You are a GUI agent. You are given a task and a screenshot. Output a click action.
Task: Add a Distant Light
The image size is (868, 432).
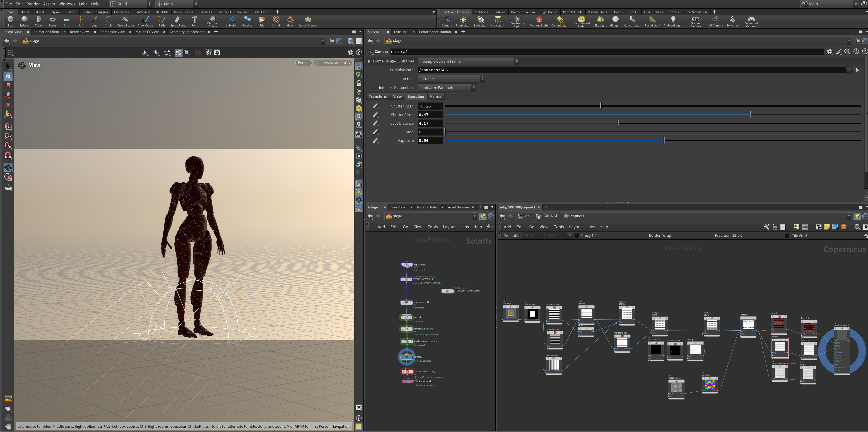coord(560,21)
